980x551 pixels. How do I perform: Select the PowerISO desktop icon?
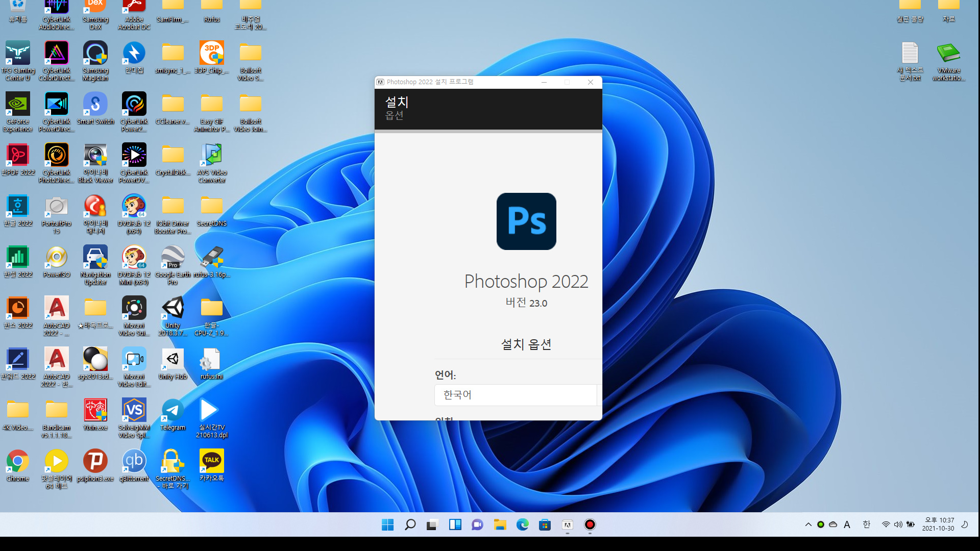pos(57,261)
